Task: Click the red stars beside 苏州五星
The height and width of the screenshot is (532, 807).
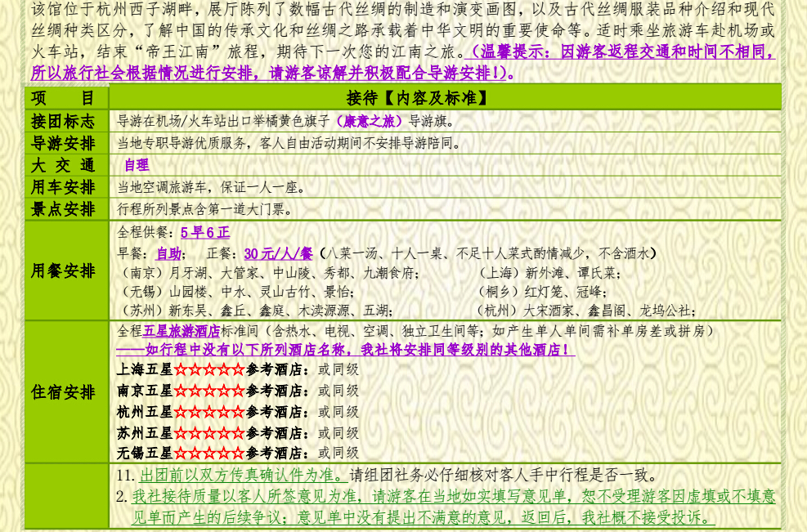Action: (208, 432)
